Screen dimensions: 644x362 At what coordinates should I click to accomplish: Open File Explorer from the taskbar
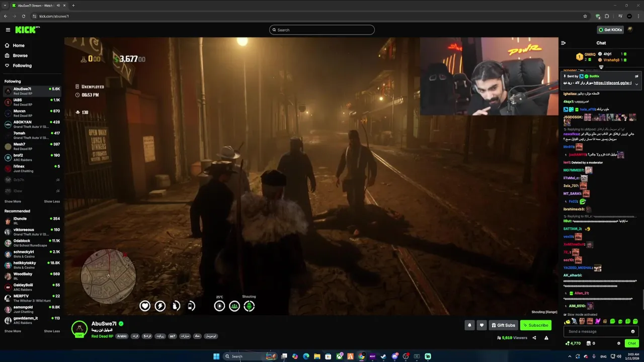point(317,356)
